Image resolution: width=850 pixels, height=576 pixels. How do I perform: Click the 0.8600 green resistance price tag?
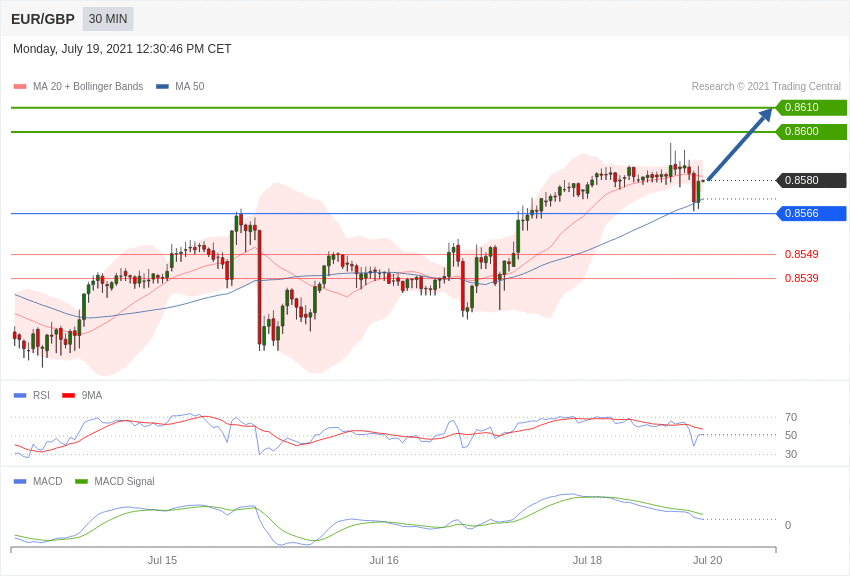coord(810,132)
